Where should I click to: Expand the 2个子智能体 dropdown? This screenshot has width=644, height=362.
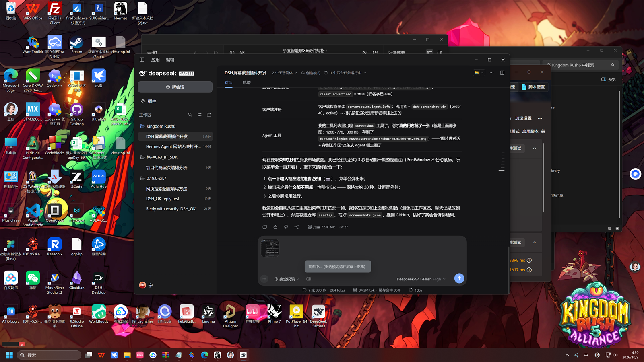click(284, 73)
